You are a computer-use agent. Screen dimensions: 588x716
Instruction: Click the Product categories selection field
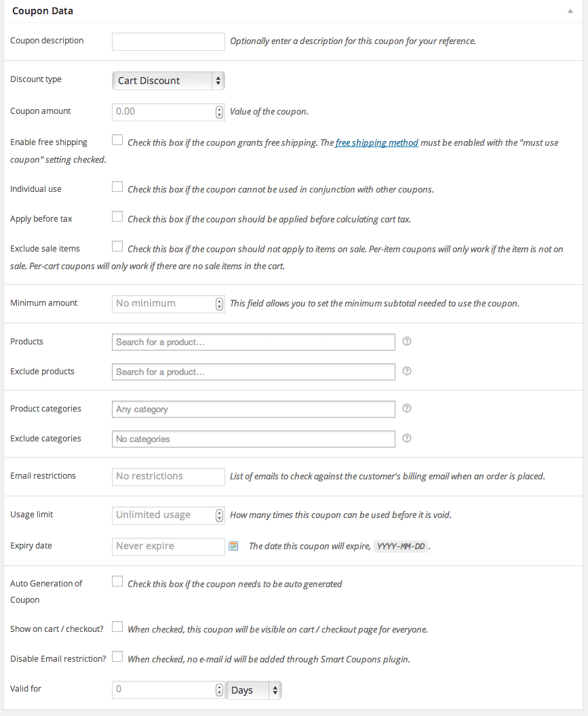tap(253, 410)
